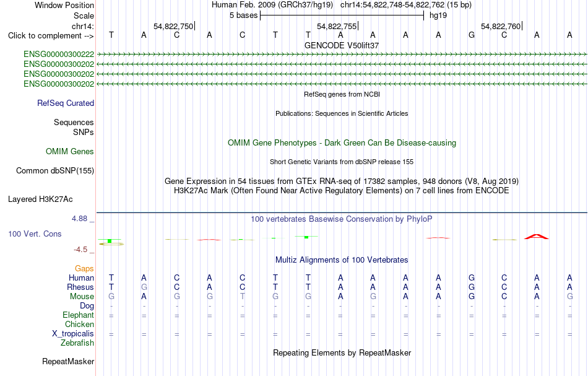
Task: Click the ENSG00000300222 right-pointing arrow track
Action: click(342, 55)
